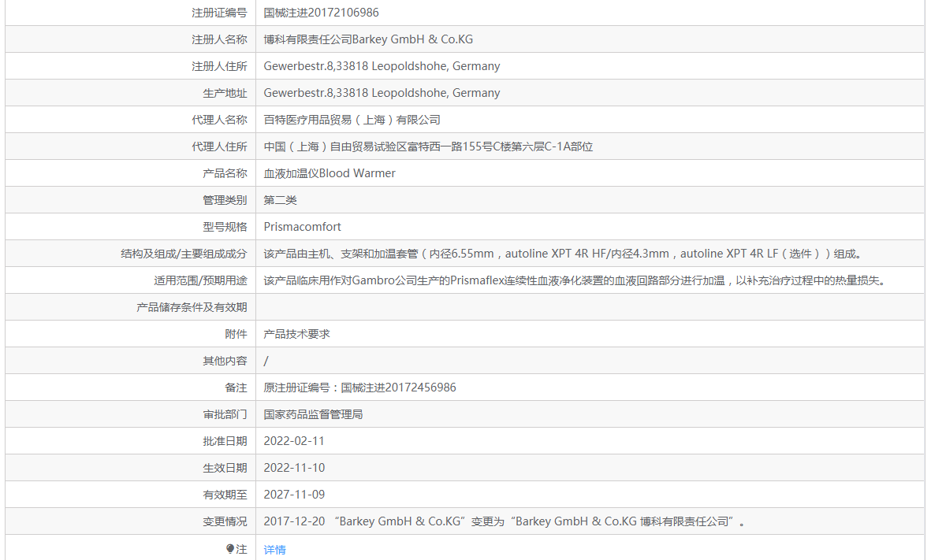Click the 备注 label
The image size is (931, 560).
[236, 388]
